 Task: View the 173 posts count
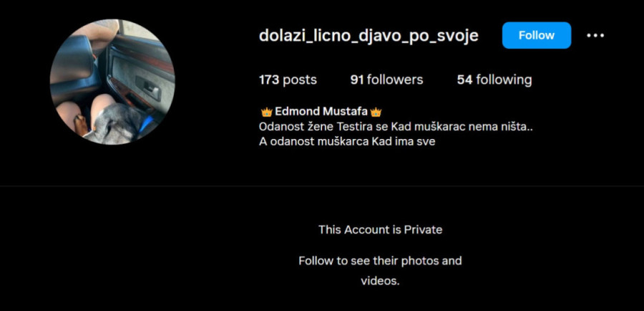click(x=288, y=80)
